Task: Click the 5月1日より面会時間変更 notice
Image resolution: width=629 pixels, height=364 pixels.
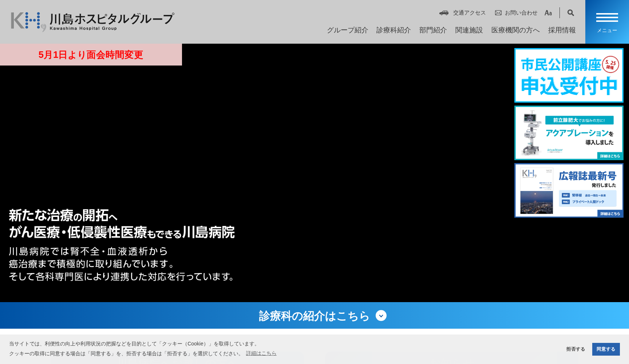Action: point(91,55)
